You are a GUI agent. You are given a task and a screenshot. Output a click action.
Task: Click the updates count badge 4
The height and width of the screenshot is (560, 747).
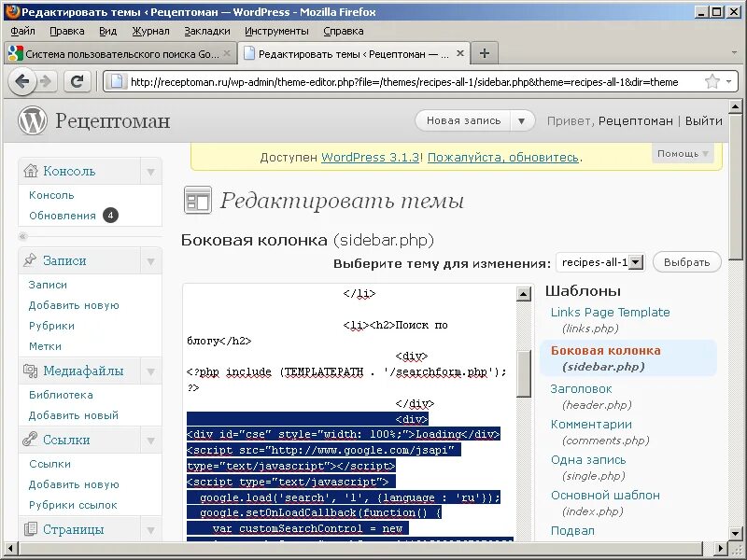pyautogui.click(x=110, y=216)
